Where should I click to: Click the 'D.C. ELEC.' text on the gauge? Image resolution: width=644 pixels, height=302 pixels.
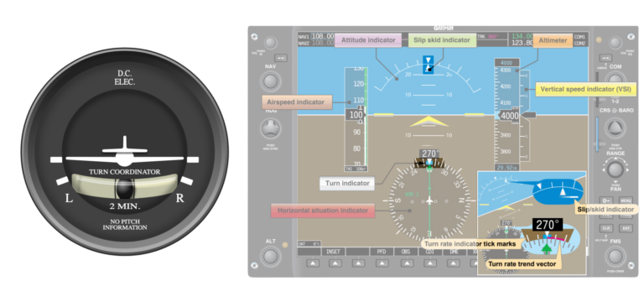point(124,78)
